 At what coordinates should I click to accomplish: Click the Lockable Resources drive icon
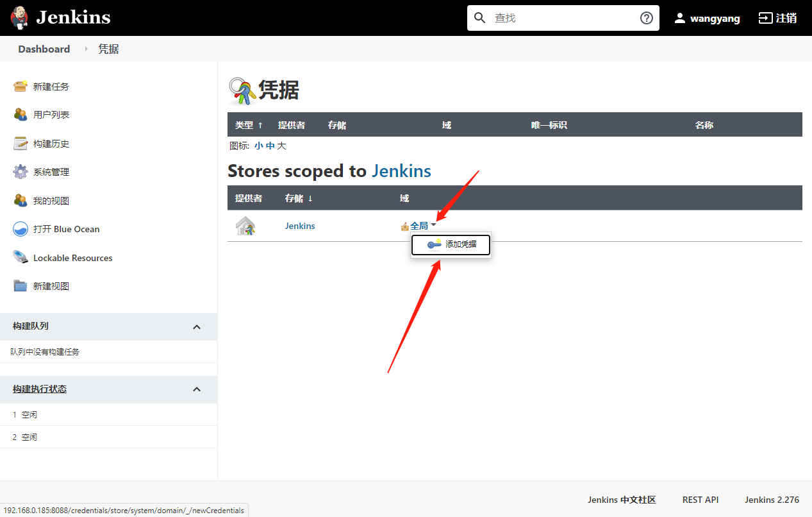coord(21,257)
